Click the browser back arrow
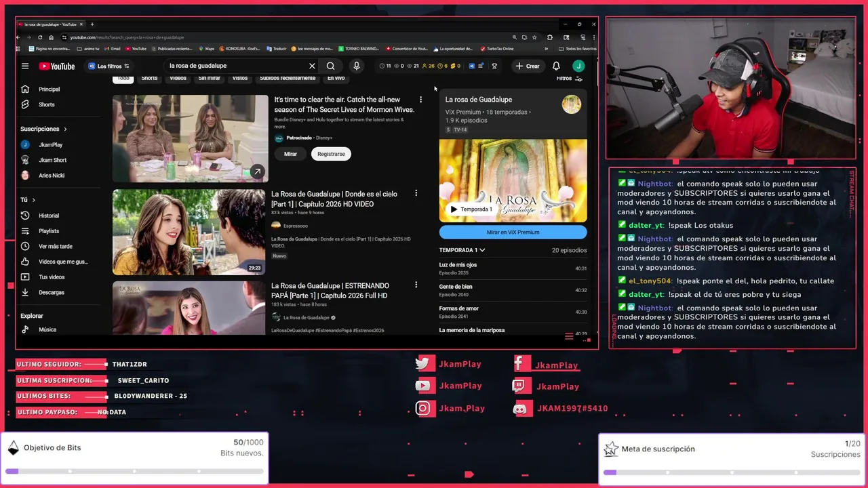The image size is (868, 488). pyautogui.click(x=19, y=37)
